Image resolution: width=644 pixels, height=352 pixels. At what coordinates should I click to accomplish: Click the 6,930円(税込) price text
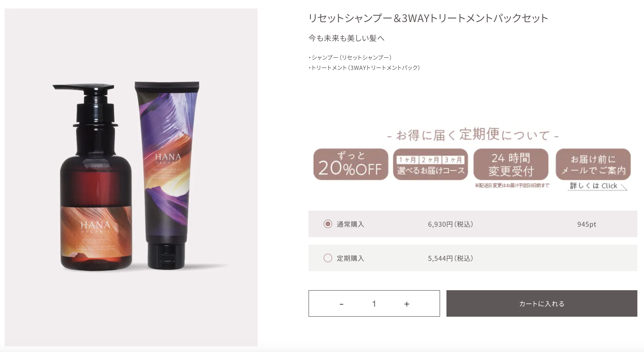pyautogui.click(x=450, y=224)
